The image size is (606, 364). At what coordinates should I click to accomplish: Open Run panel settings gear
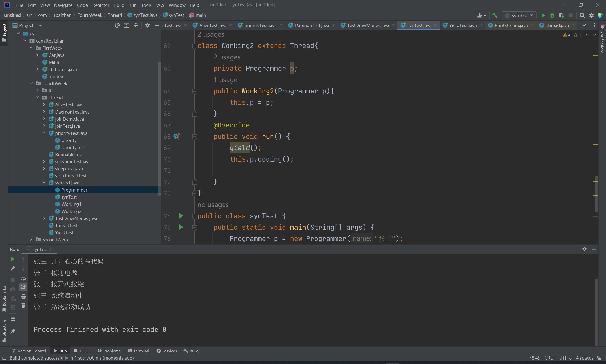(584, 249)
